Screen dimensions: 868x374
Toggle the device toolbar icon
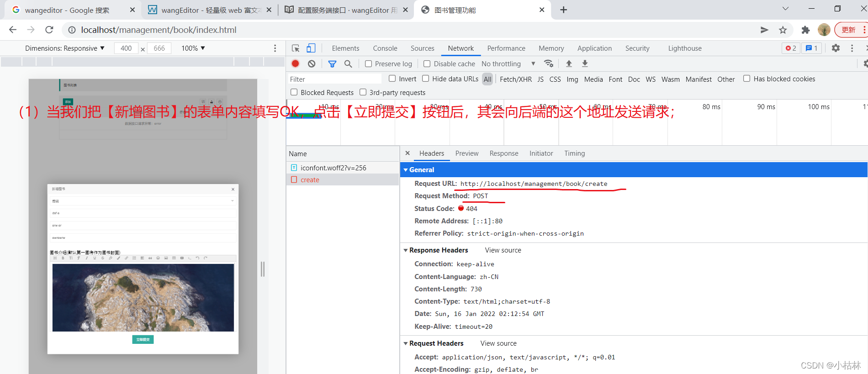[311, 48]
